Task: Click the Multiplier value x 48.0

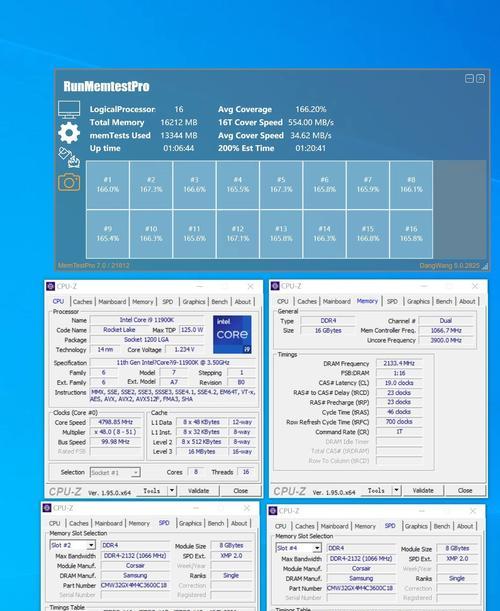Action: [116, 432]
